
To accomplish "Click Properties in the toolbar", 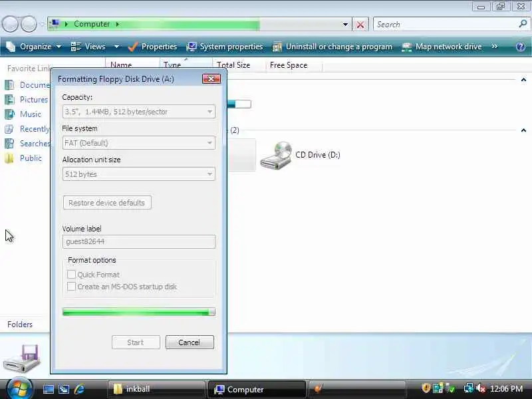I will coord(152,47).
